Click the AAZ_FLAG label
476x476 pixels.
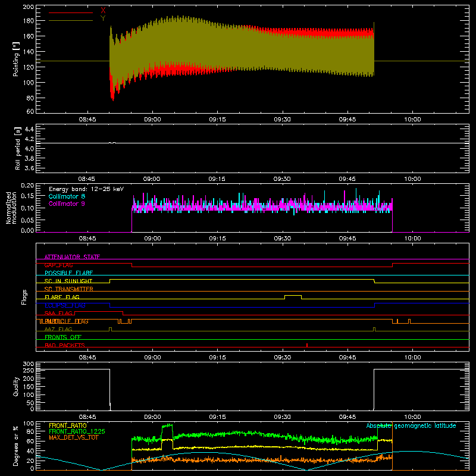(58, 329)
